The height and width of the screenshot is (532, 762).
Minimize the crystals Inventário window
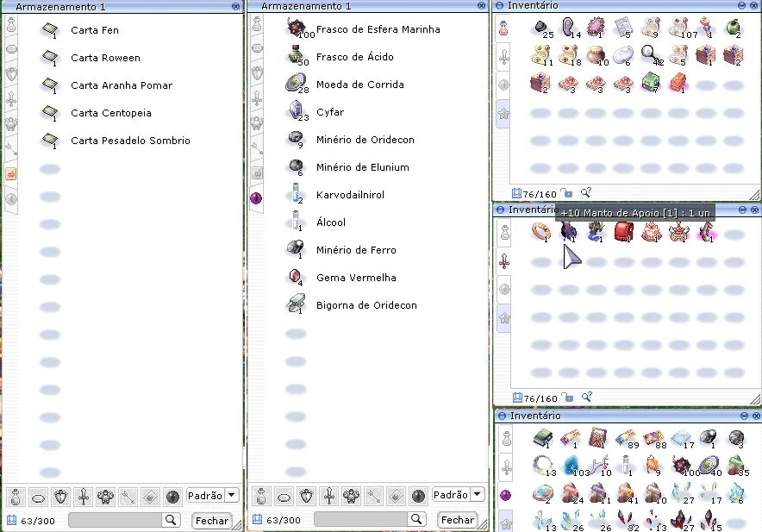pos(744,416)
